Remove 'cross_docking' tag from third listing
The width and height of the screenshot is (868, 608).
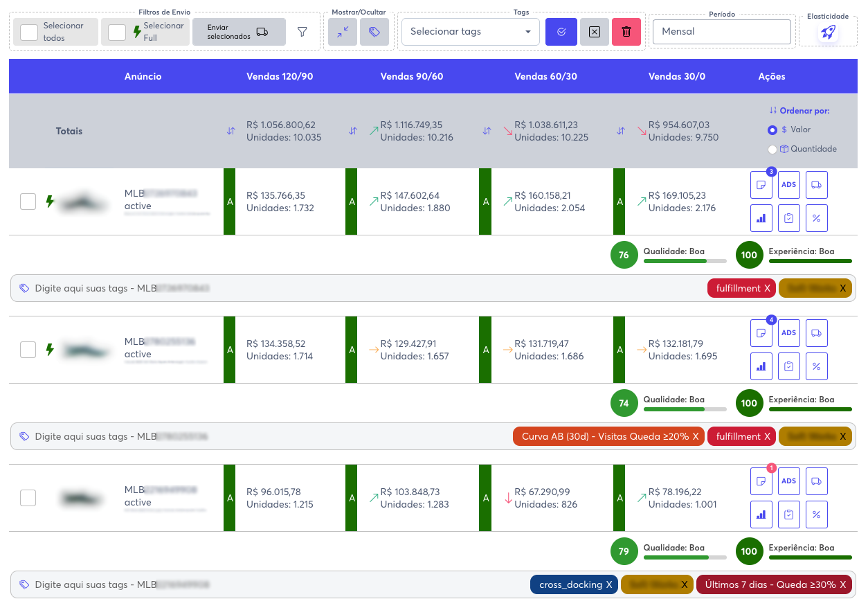(609, 584)
